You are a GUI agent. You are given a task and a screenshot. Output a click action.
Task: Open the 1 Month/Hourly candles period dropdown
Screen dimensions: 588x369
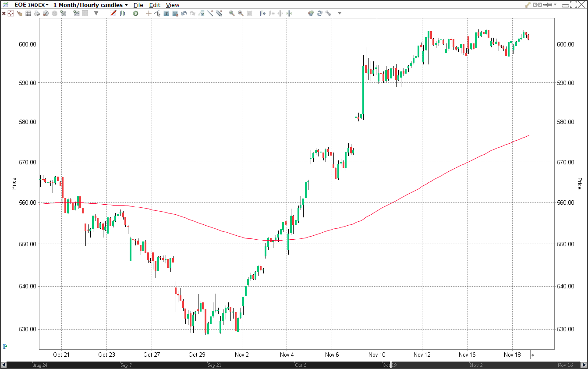pyautogui.click(x=91, y=5)
